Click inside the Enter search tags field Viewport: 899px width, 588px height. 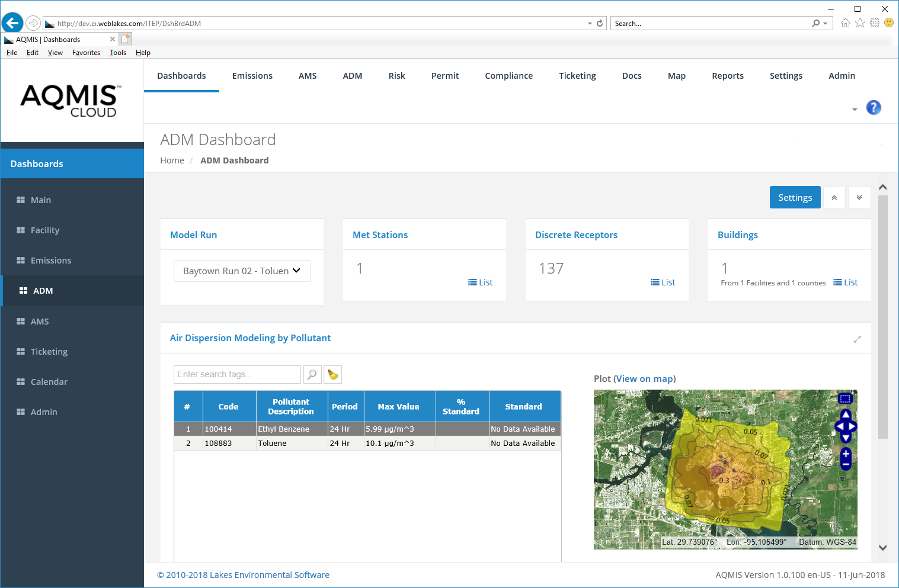(x=236, y=374)
